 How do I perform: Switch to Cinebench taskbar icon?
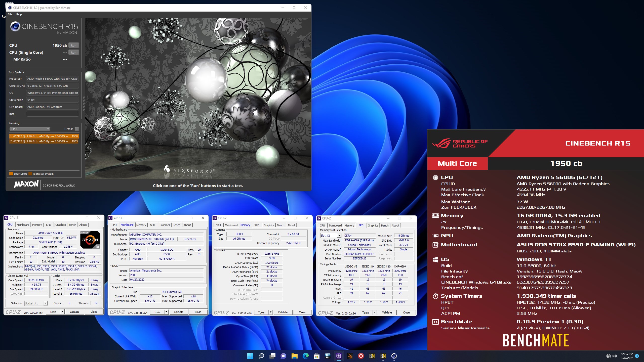pyautogui.click(x=394, y=356)
